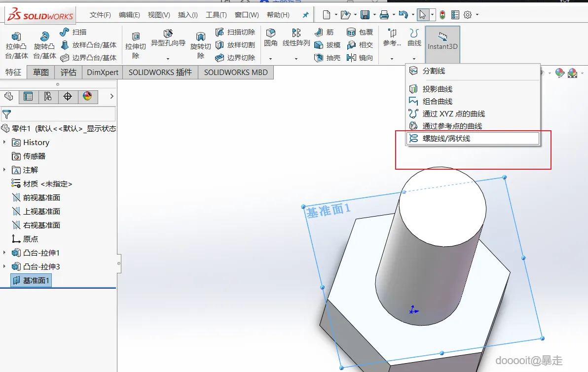Select Swept Cut (扫描切除)
588x372 pixels.
click(235, 32)
